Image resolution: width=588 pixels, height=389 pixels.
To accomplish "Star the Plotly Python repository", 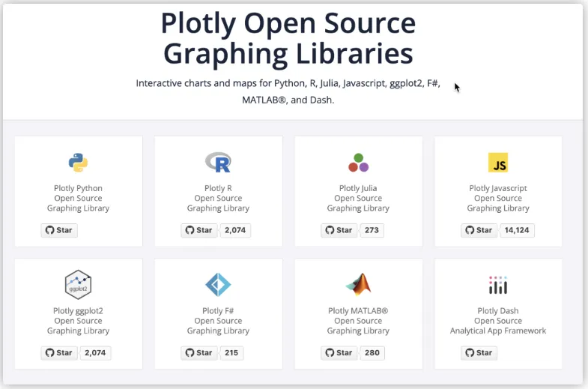I will click(x=59, y=230).
